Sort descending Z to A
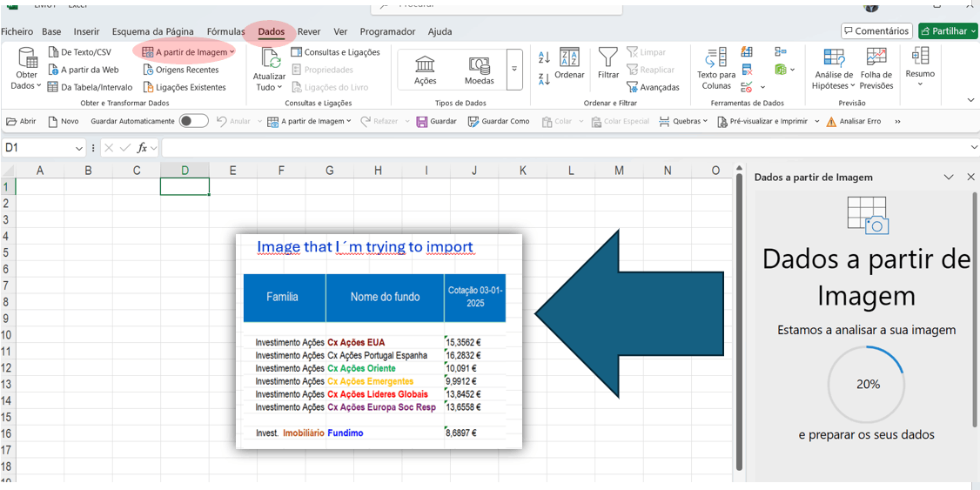 pyautogui.click(x=544, y=78)
